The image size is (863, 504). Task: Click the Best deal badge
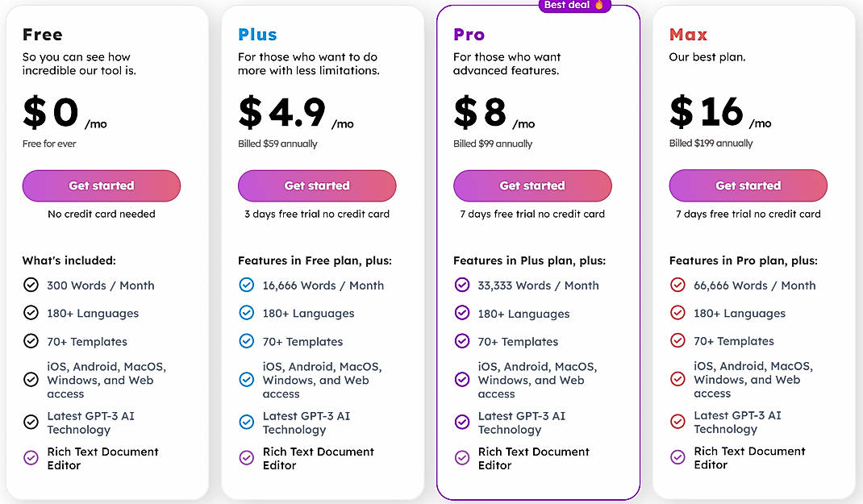574,6
